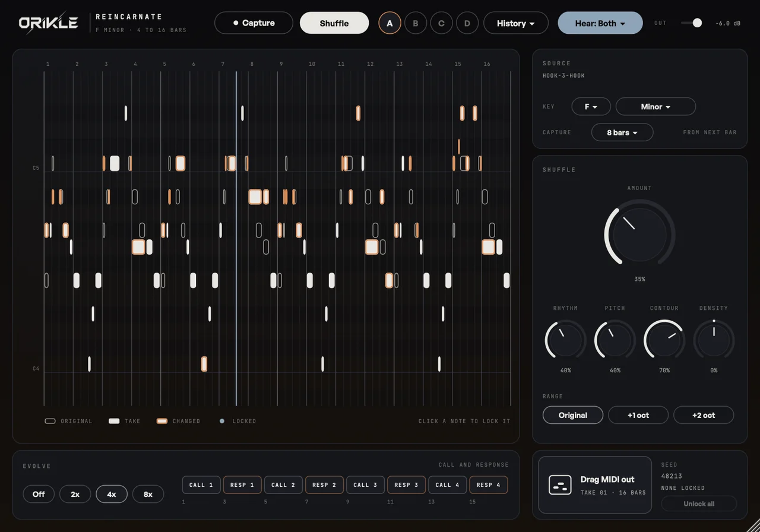The image size is (760, 532).
Task: Click the HOOK-3-HOOK source name
Action: (x=563, y=76)
